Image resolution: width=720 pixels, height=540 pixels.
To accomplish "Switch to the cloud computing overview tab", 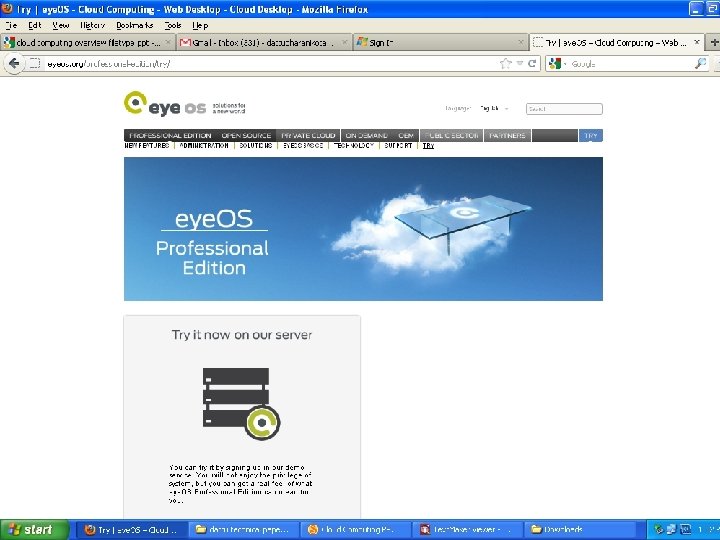I will 87,43.
